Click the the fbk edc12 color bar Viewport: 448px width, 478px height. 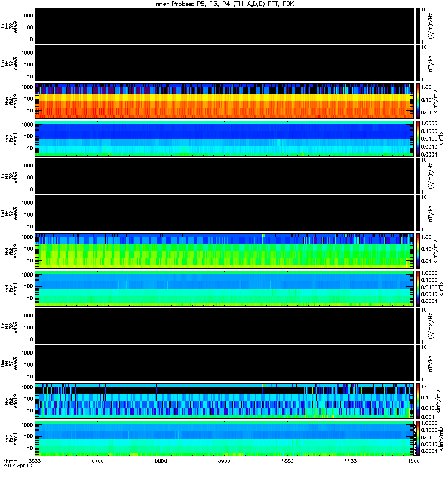point(418,401)
